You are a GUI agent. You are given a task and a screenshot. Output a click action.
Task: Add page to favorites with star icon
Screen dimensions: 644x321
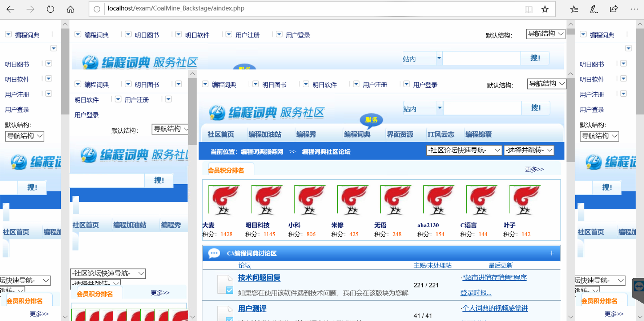545,9
